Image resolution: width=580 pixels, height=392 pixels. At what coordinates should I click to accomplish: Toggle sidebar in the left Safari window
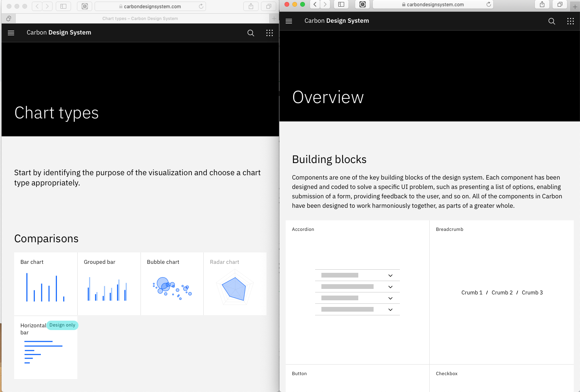pyautogui.click(x=63, y=6)
